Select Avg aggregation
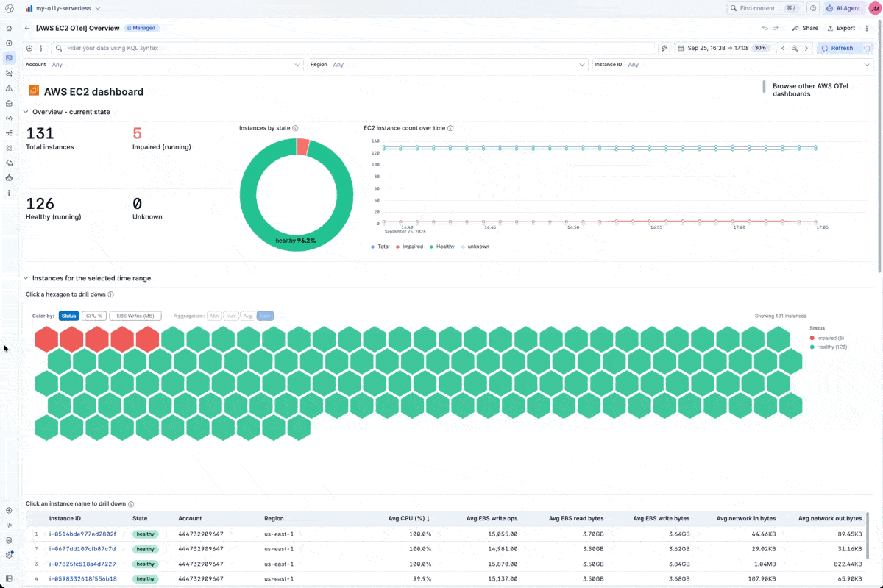Screen dimensions: 883x588 pos(247,316)
